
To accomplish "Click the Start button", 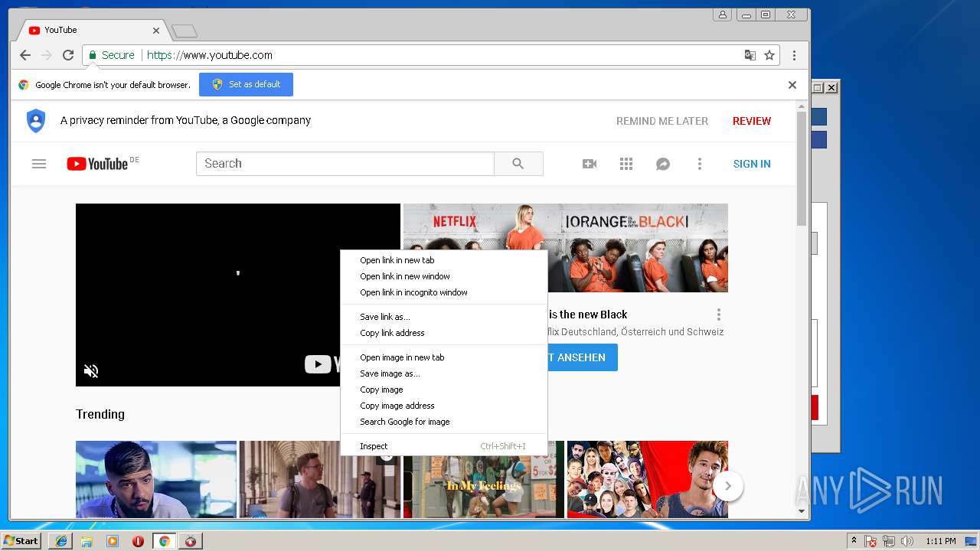I will coord(21,541).
